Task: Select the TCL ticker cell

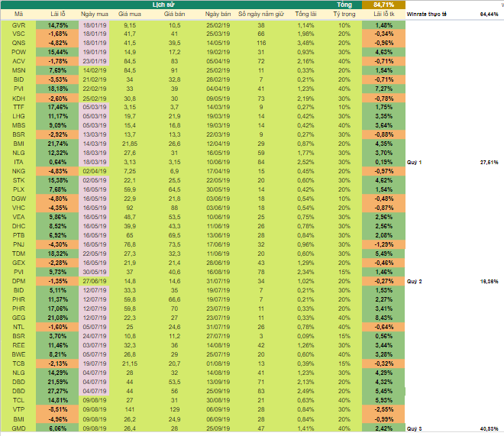Action: pyautogui.click(x=18, y=400)
